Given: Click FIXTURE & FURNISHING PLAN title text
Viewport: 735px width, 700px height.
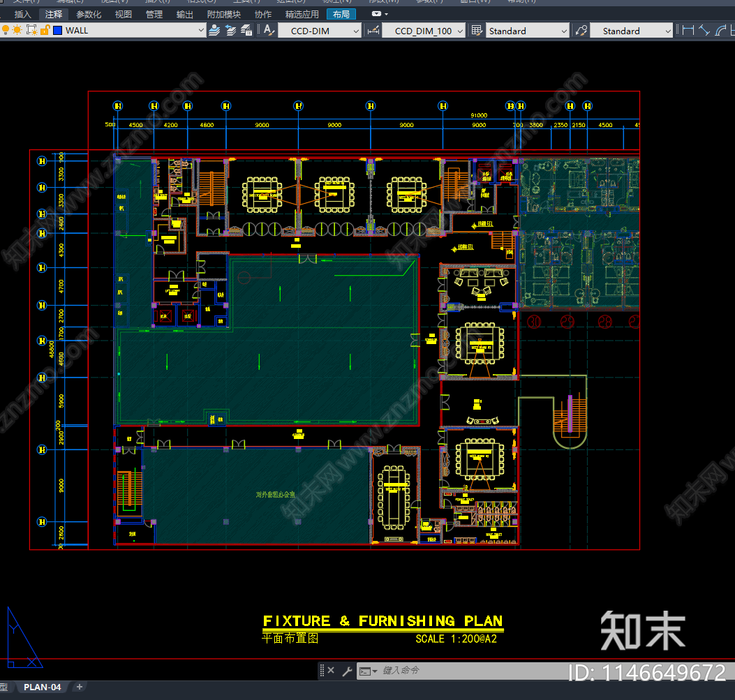Looking at the screenshot, I should pyautogui.click(x=383, y=621).
